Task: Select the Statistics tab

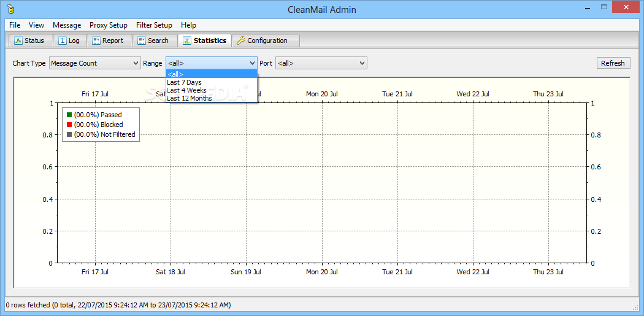Action: coord(204,40)
